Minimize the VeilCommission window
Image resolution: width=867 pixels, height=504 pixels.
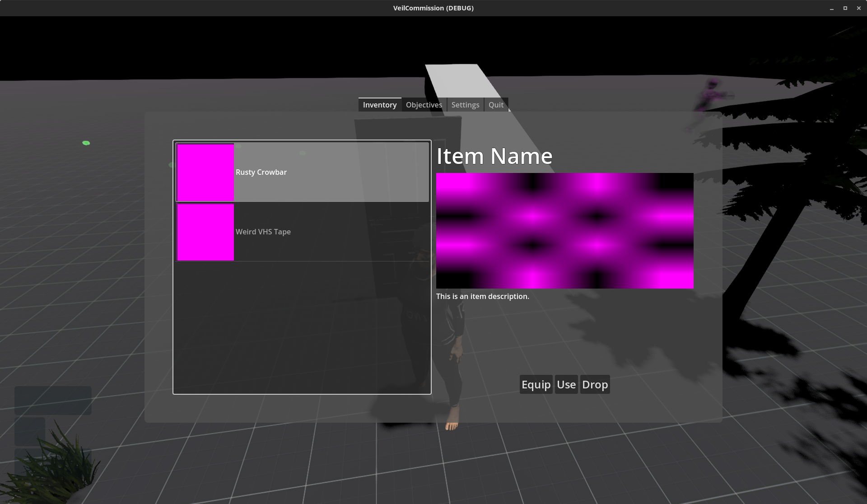pyautogui.click(x=831, y=8)
